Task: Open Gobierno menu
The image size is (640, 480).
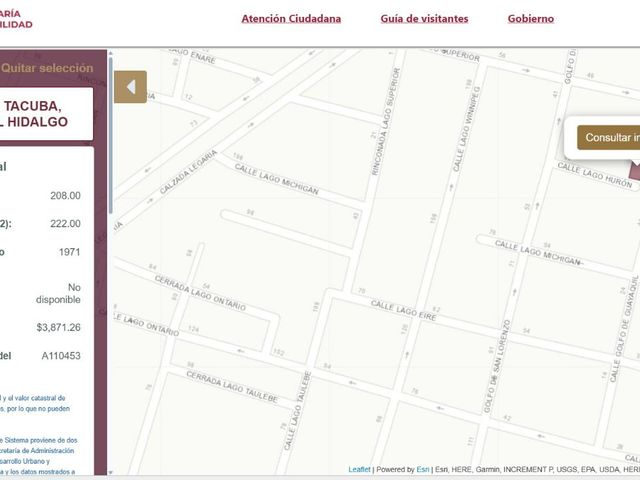Action: pyautogui.click(x=531, y=19)
